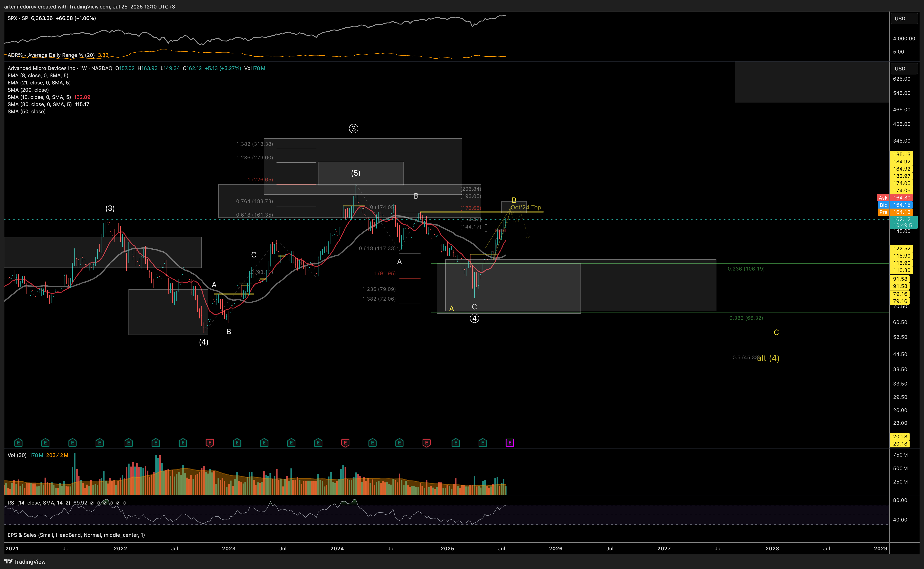The height and width of the screenshot is (569, 924).
Task: Click the 750 M label on the volume axis
Action: 900,455
